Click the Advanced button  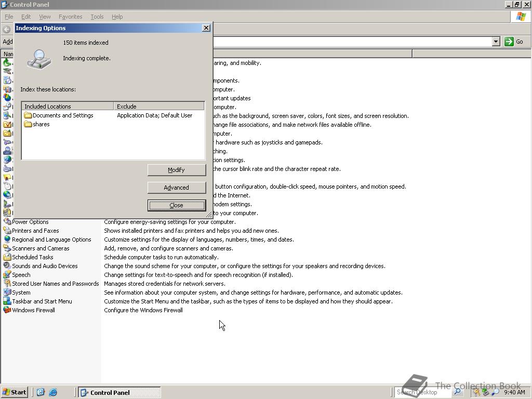tap(177, 188)
